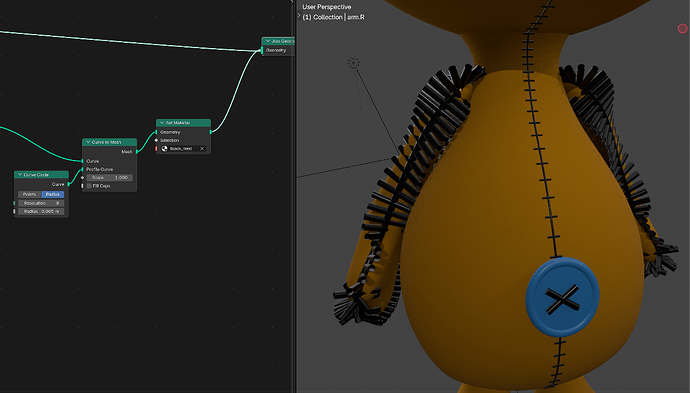Expand the viewport toolbar arrow beside Collection
Viewport: 690px width, 393px height.
click(x=299, y=16)
